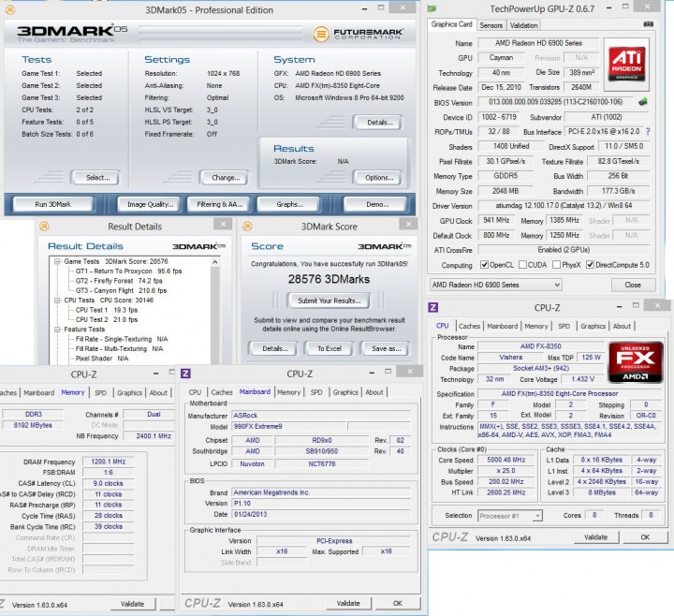
Task: Switch to the Validation tab in GPU-Z
Action: (x=523, y=25)
